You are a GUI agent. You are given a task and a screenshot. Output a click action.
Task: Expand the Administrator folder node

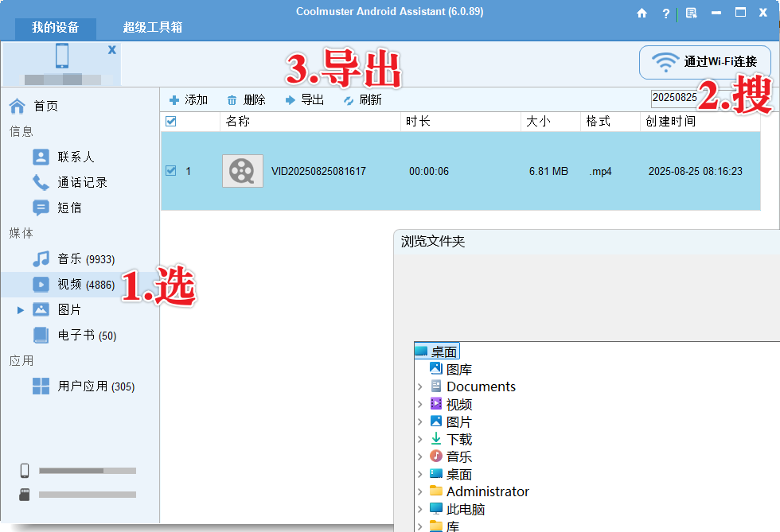(419, 491)
